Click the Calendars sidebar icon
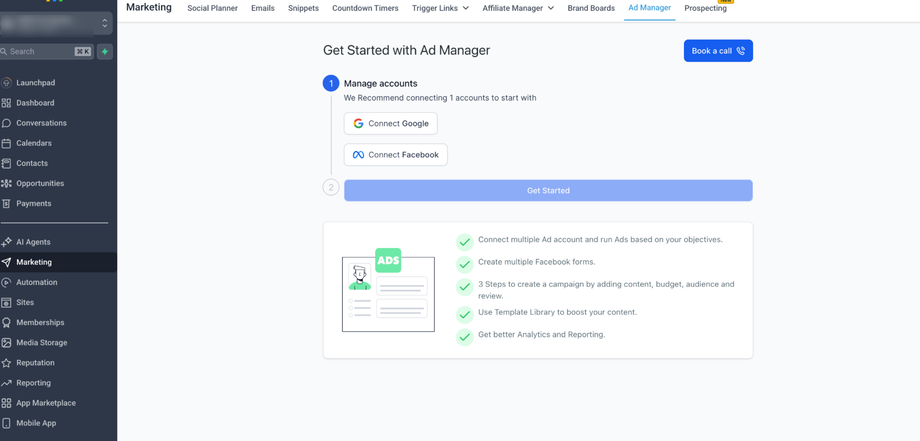This screenshot has height=441, width=920. pos(6,143)
